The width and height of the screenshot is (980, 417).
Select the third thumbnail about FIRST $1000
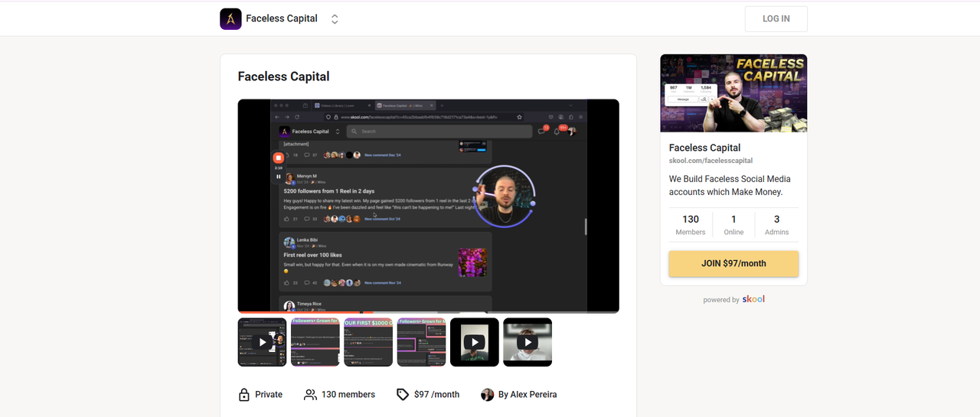click(368, 342)
